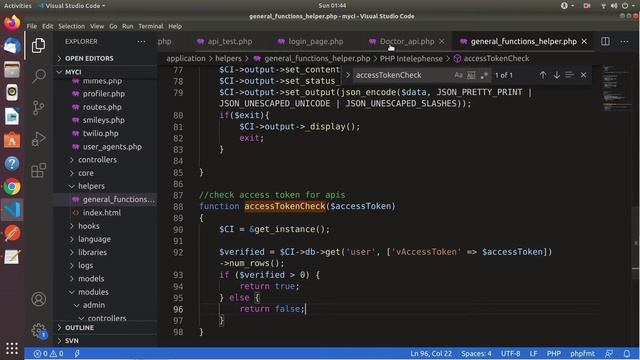Viewport: 640px width, 360px height.
Task: Switch to the login_page.php tab
Action: click(x=316, y=41)
